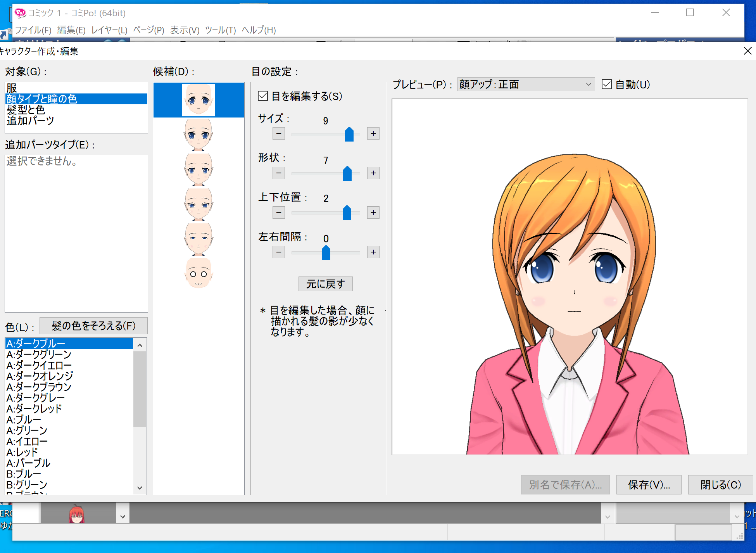The width and height of the screenshot is (756, 553).
Task: Open the レイヤー(L) menu
Action: [109, 30]
